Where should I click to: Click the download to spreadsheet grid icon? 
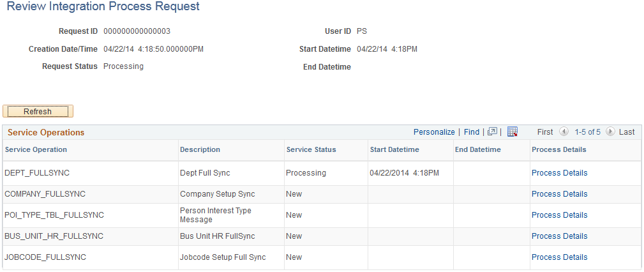(512, 132)
